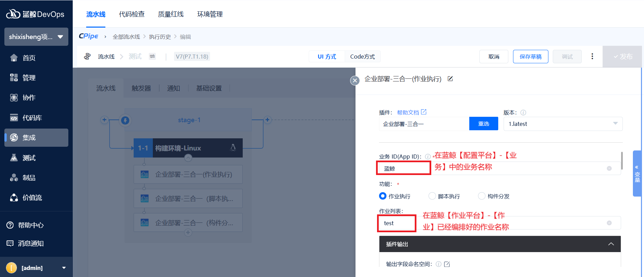Open the three-dot more options menu

click(x=592, y=57)
